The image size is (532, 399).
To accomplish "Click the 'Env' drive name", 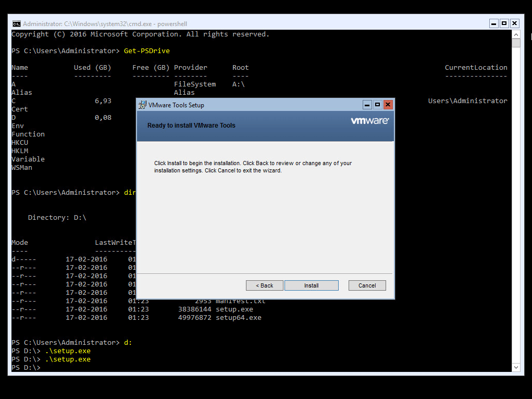I will [18, 126].
